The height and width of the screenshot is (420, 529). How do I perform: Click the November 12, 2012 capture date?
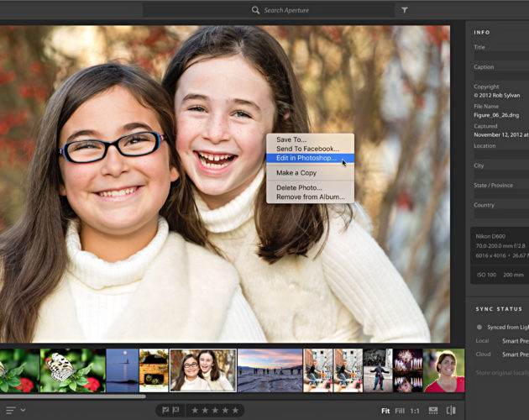[501, 134]
